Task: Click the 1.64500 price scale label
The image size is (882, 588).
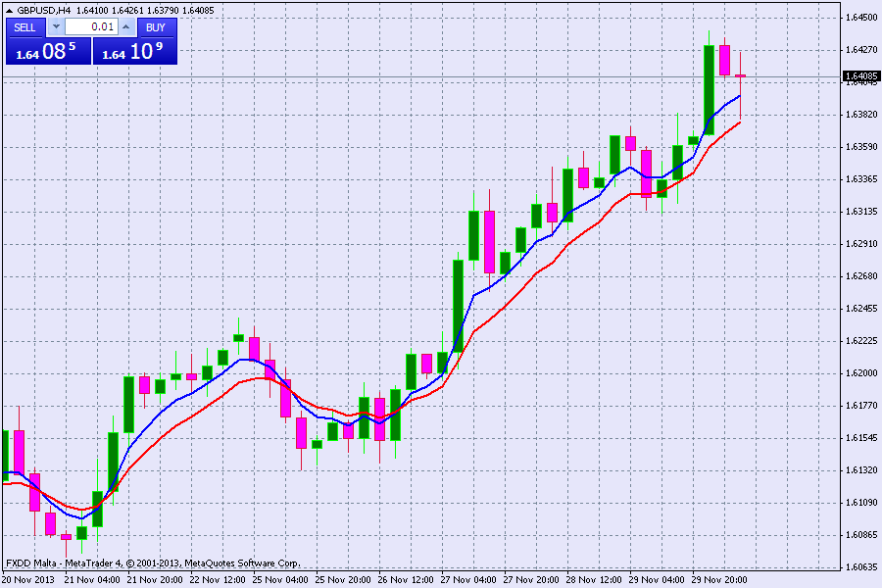Action: click(x=861, y=18)
